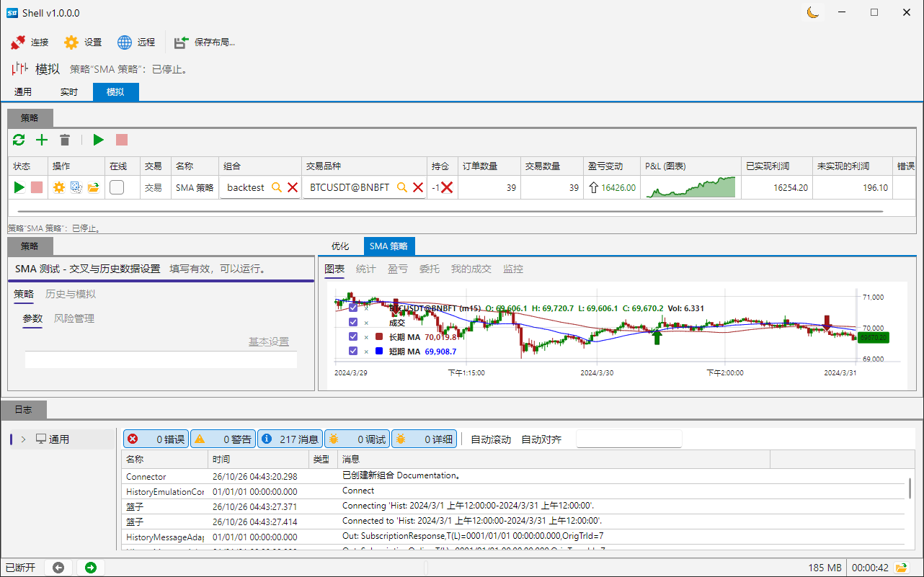Clear the BTCUSDT@BNBFT security with red X
The height and width of the screenshot is (577, 924).
(418, 187)
